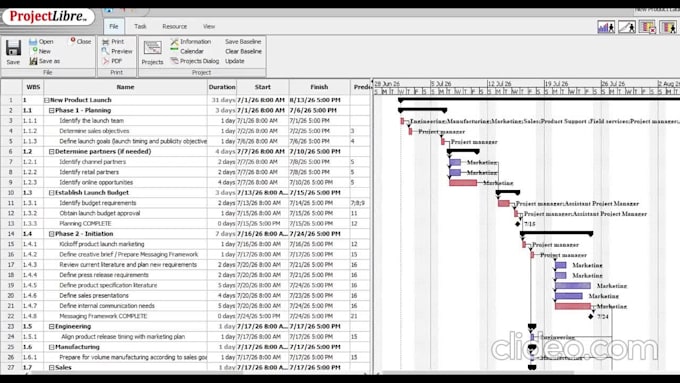This screenshot has width=680, height=383.
Task: Create a New project
Action: 41,51
